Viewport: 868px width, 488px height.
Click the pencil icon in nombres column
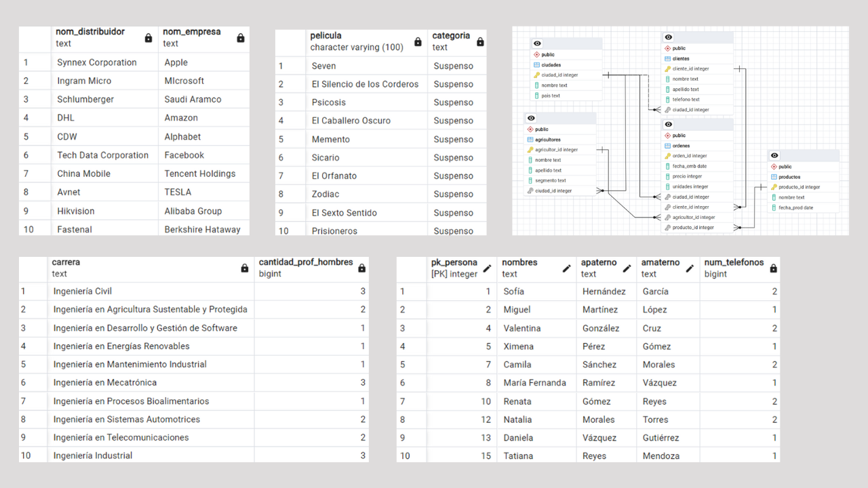566,268
